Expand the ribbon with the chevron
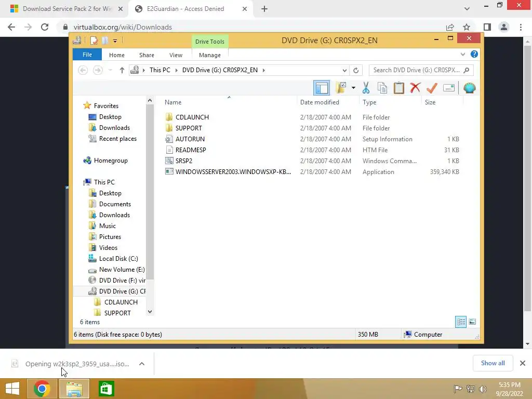The height and width of the screenshot is (399, 532). [462, 54]
